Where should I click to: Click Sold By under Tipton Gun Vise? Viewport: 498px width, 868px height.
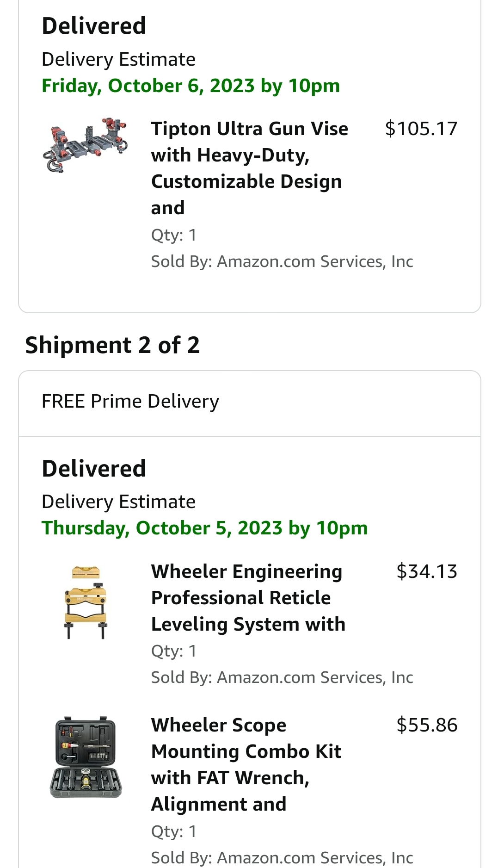point(282,261)
